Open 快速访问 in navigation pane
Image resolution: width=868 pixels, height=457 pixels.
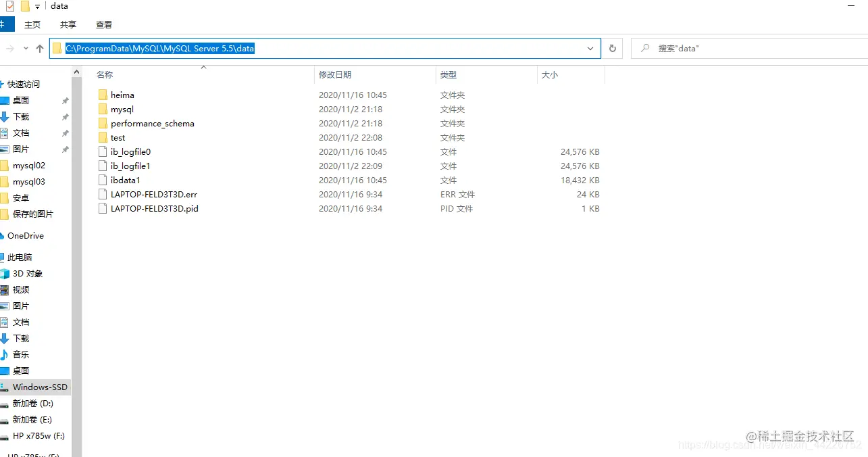pyautogui.click(x=24, y=84)
